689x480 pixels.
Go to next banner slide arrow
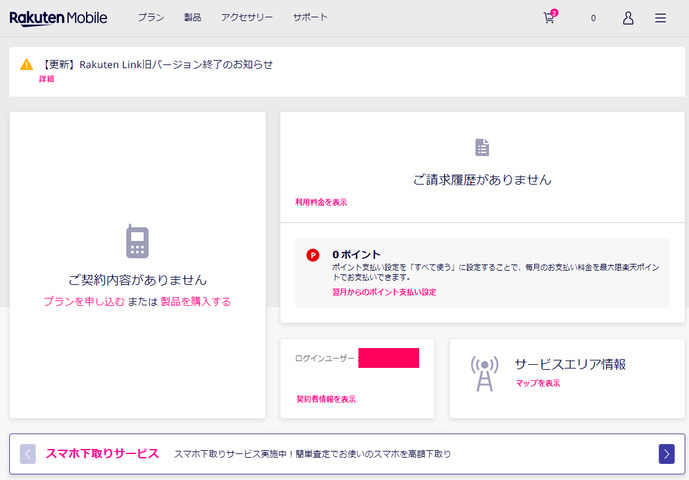point(666,454)
